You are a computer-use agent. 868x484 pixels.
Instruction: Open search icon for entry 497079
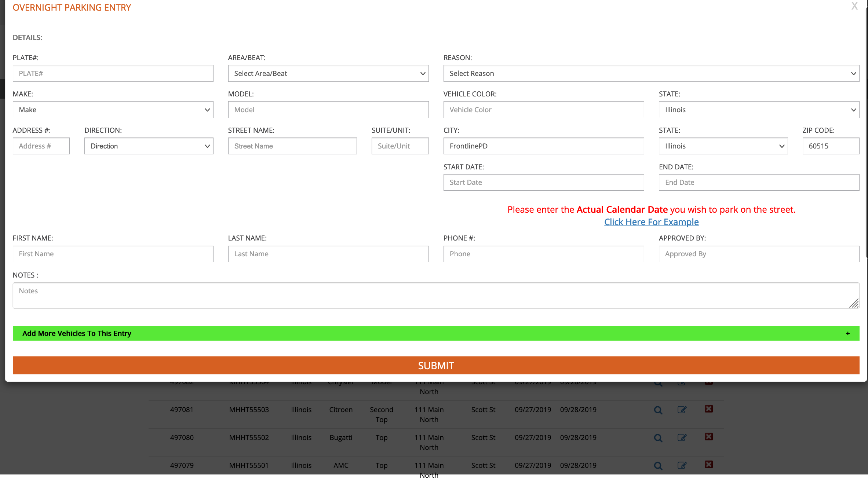(x=658, y=466)
